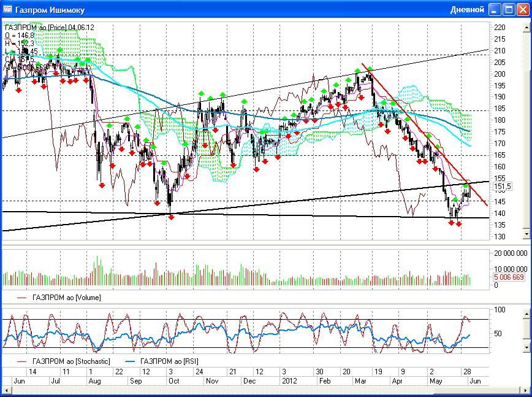Click the '24' date label on time axis
Screen dimensions: 532x397
click(x=199, y=371)
